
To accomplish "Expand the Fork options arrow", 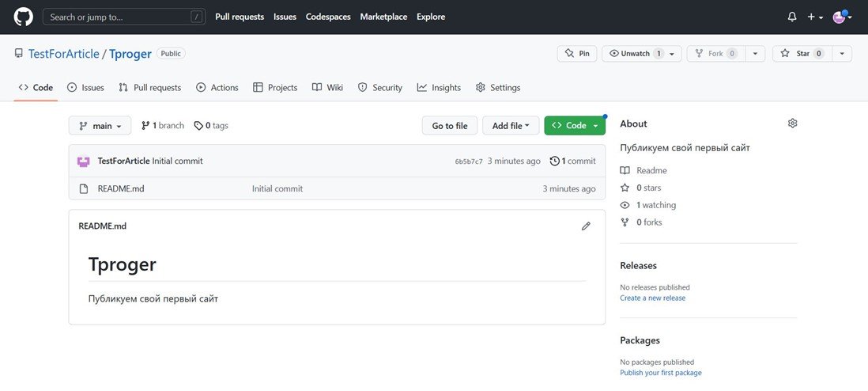I will [x=755, y=54].
